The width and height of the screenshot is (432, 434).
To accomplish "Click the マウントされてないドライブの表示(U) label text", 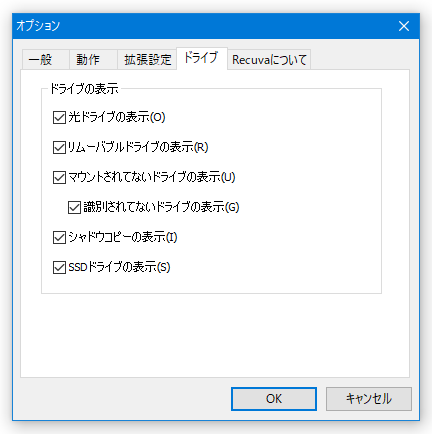I will pos(152,177).
